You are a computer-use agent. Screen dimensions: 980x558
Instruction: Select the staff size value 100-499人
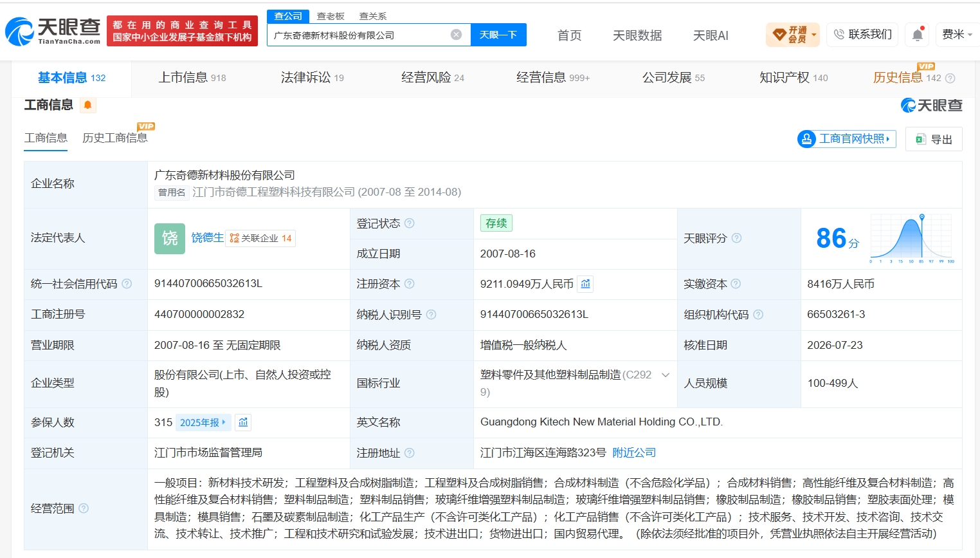click(x=833, y=383)
